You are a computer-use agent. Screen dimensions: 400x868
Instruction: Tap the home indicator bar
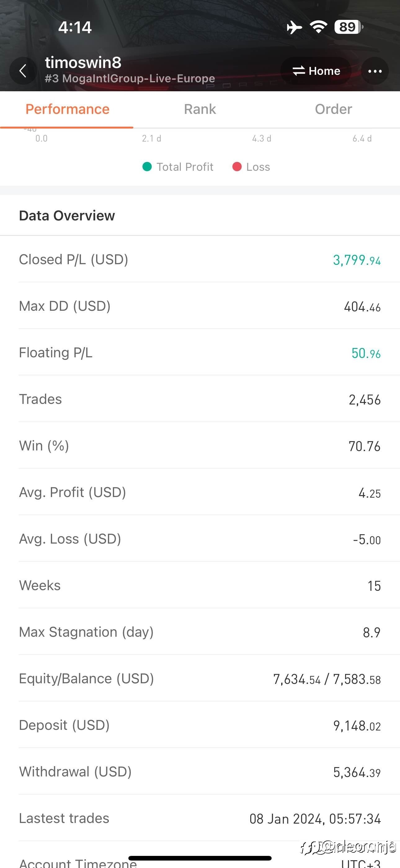click(x=200, y=858)
